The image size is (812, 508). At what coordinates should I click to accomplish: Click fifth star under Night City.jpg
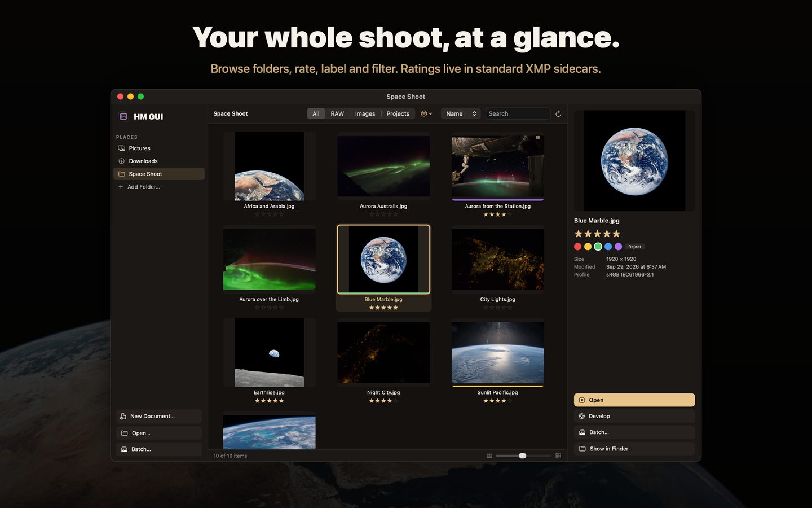pos(396,401)
